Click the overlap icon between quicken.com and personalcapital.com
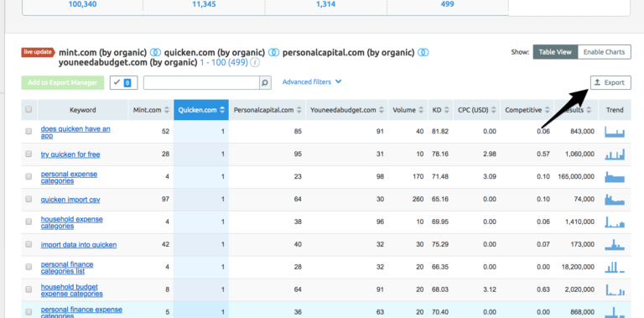 tap(273, 53)
